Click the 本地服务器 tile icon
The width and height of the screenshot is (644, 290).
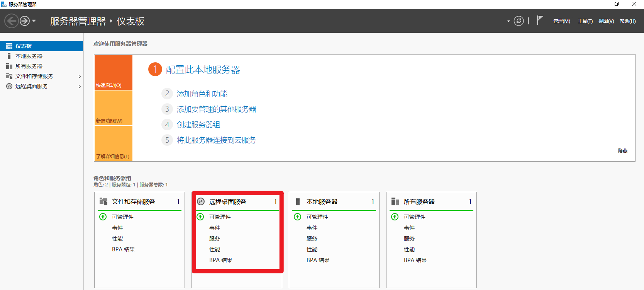(298, 201)
